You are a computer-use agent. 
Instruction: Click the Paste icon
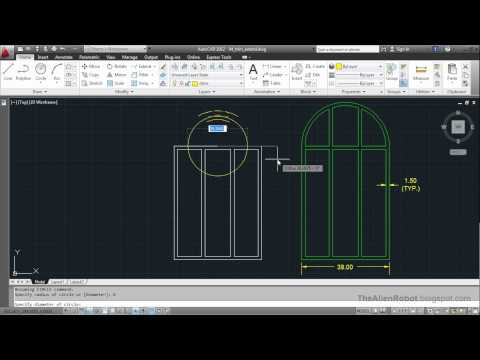click(x=452, y=72)
